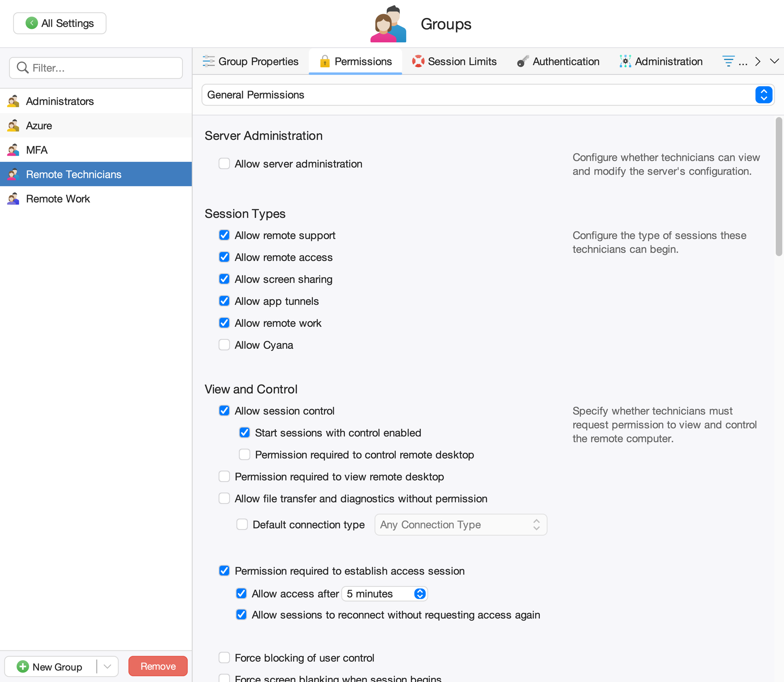Focus the Filter search field

tap(96, 67)
